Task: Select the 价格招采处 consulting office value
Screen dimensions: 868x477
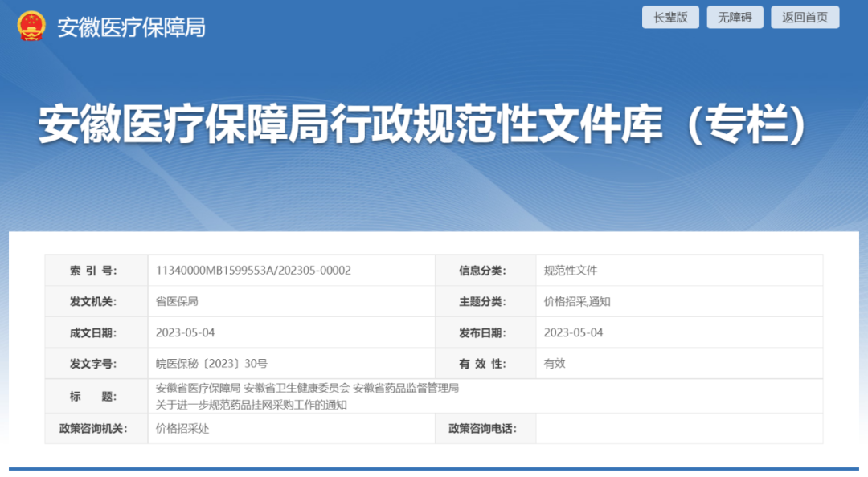Action: click(182, 429)
